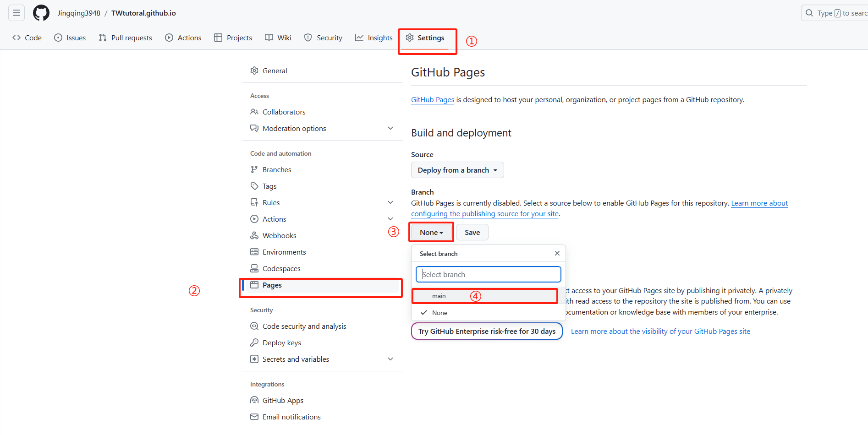Click the Type / to search box

coord(835,13)
